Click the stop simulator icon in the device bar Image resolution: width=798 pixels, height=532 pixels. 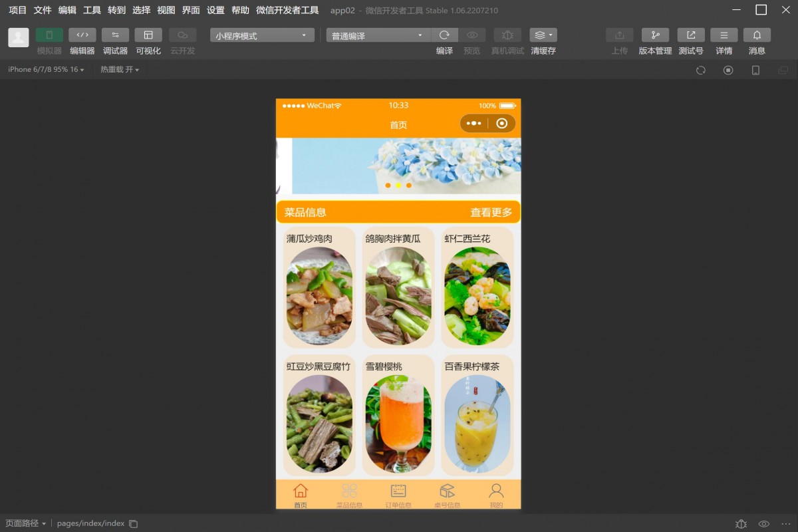pos(728,70)
